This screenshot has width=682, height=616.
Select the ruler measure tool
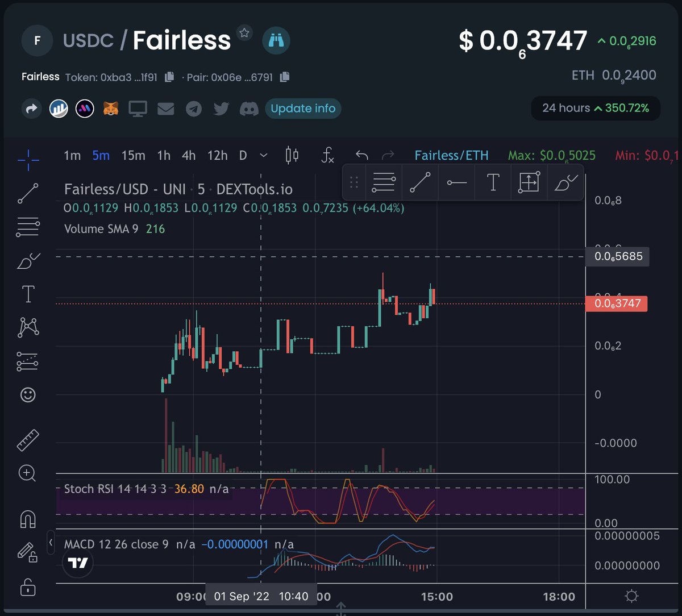pos(28,440)
